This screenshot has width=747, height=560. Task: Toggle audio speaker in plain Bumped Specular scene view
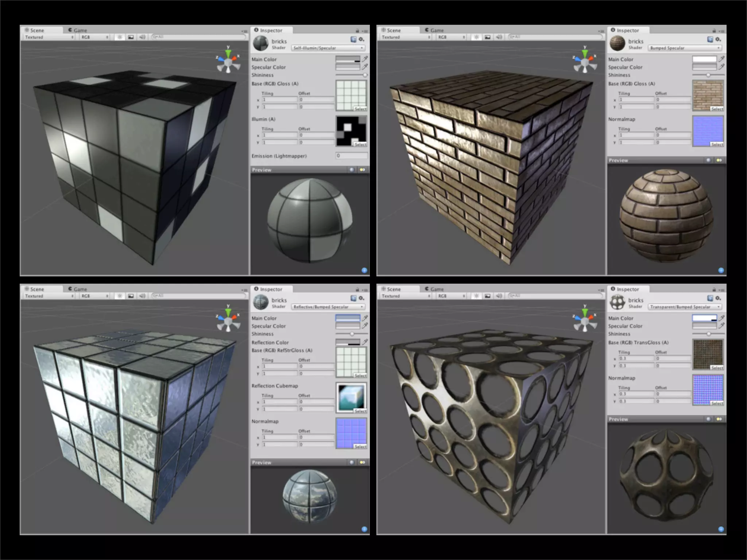[499, 37]
